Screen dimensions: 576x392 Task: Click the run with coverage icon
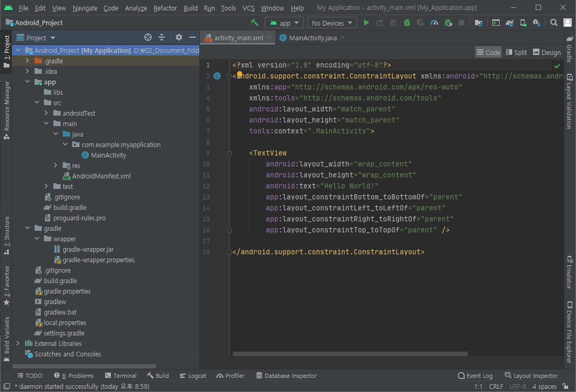421,23
